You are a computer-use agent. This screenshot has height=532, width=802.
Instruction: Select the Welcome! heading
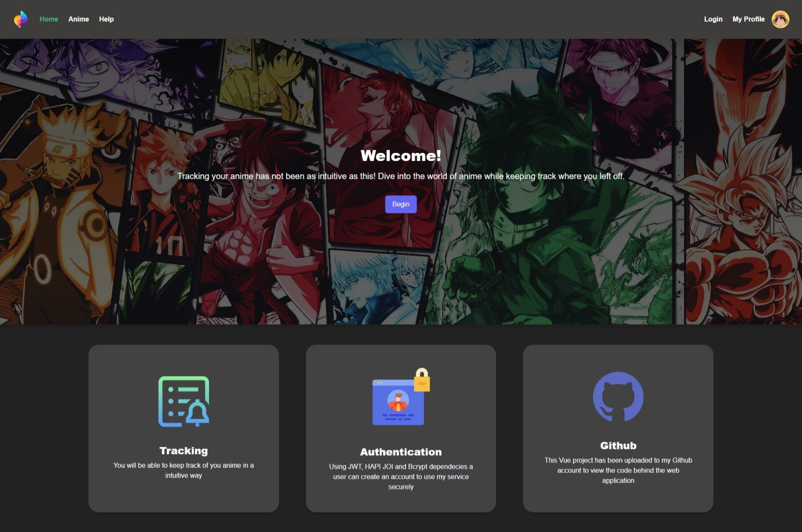[x=401, y=156]
